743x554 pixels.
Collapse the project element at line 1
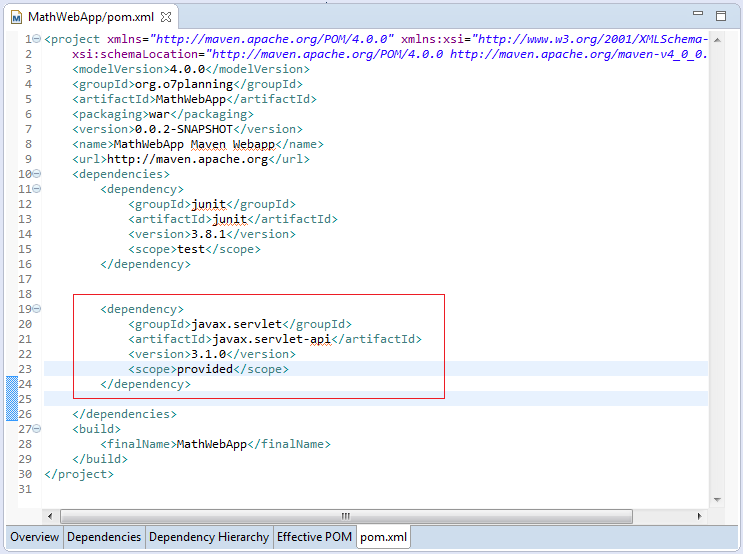coord(36,39)
